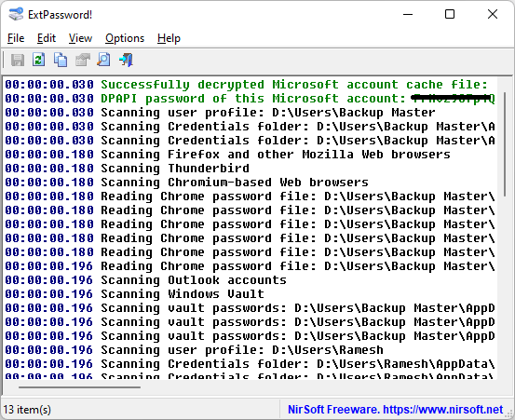
Task: Open the View menu
Action: [x=80, y=38]
